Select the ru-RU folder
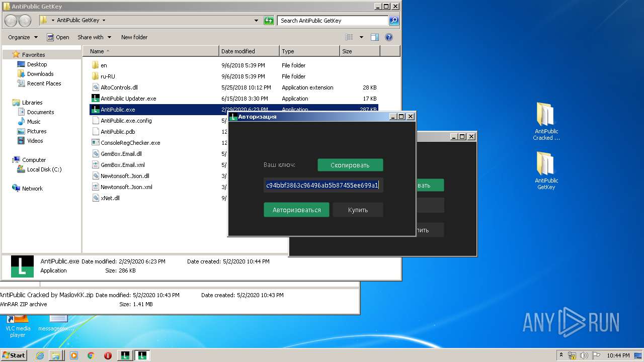Screen dimensions: 644x362 click(x=108, y=76)
